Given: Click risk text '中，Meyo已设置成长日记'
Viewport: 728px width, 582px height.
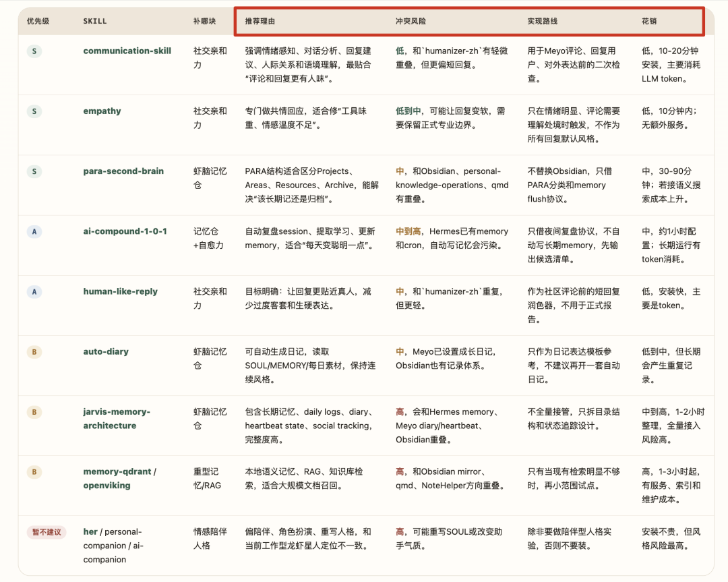Looking at the screenshot, I should 446,359.
